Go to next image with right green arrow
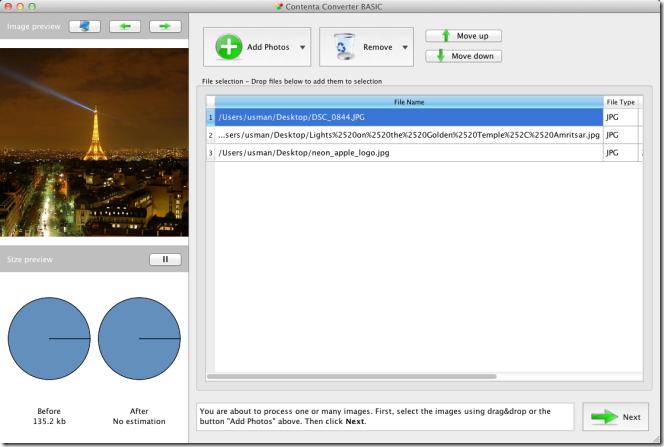 tap(165, 26)
